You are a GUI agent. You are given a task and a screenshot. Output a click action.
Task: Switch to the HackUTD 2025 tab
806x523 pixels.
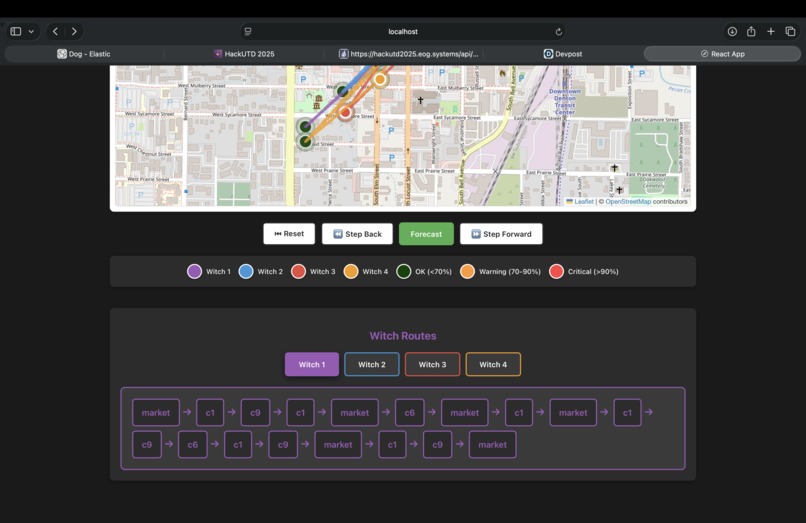click(x=244, y=53)
